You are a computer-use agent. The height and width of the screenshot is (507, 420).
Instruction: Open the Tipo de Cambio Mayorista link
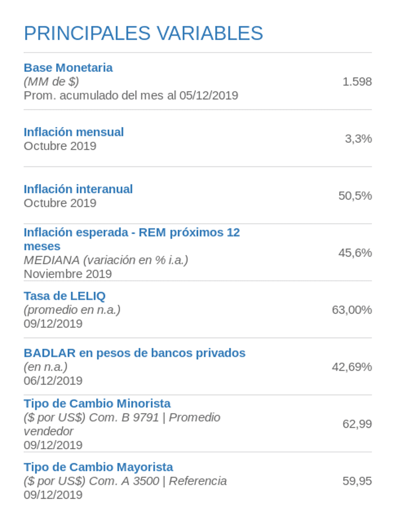[x=98, y=467]
